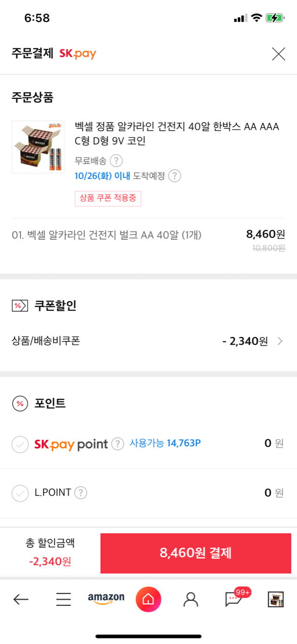Viewport: 297px width, 644px height.
Task: Open the Amazon store shortcut
Action: point(106,599)
